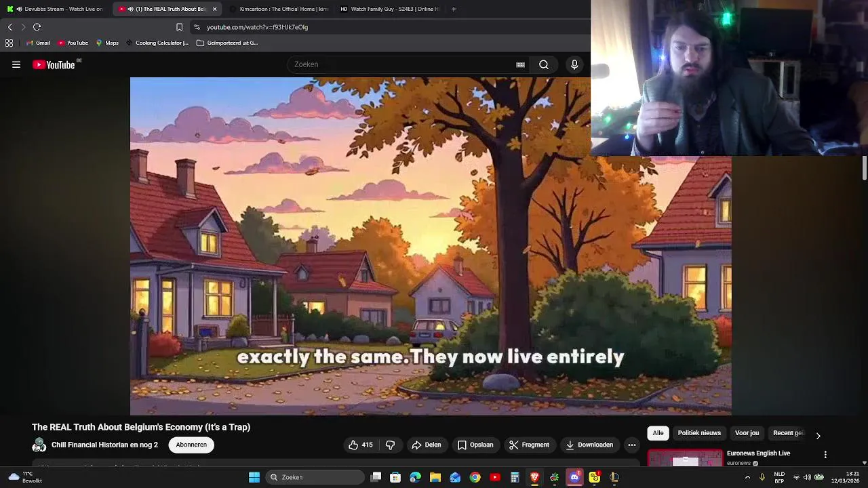Dislike the video with thumbs down
This screenshot has width=868, height=488.
point(390,445)
